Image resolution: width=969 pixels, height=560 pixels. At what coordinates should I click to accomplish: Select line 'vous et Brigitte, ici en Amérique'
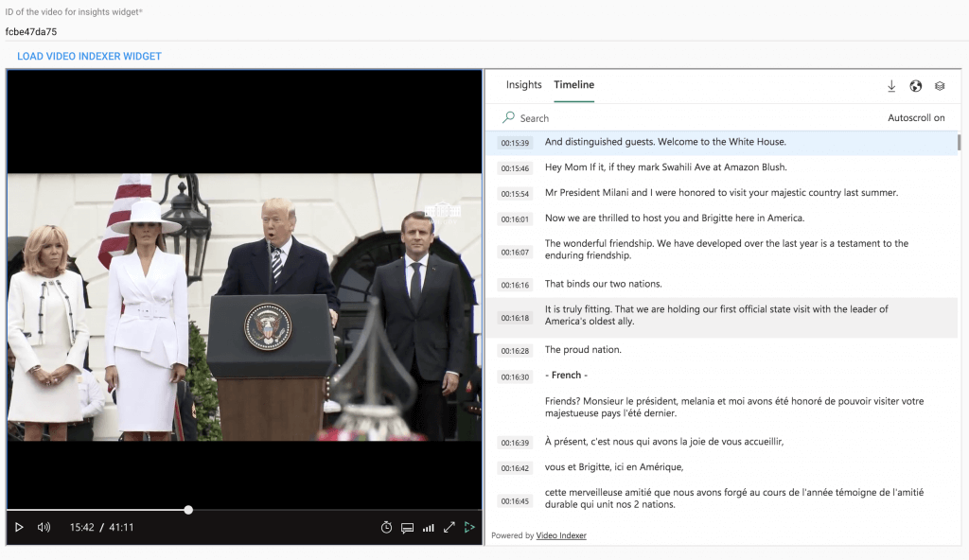pyautogui.click(x=613, y=466)
